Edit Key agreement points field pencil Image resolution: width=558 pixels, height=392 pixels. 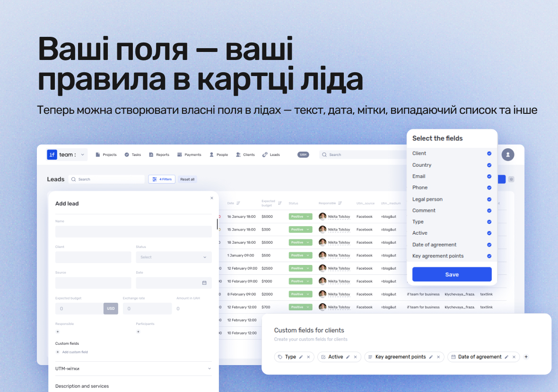[x=431, y=357]
